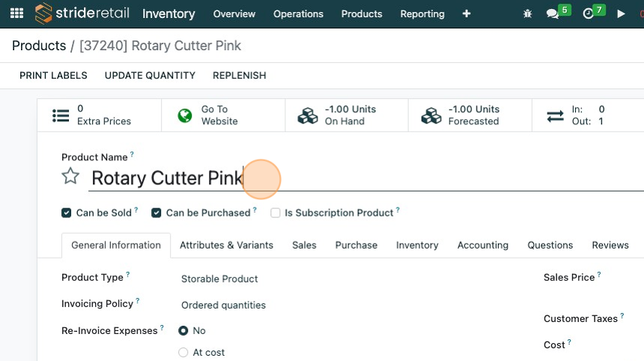Click the Product Name input field
644x361 pixels.
point(359,178)
